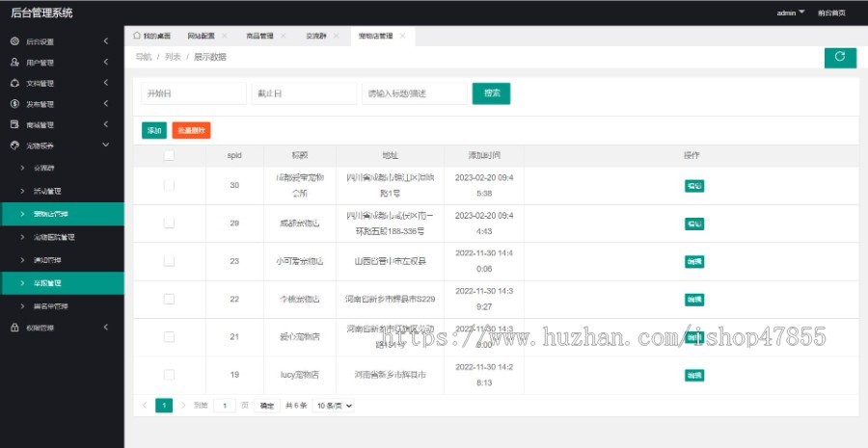Click 编辑 for spid 30 row
The image size is (868, 448).
pyautogui.click(x=694, y=186)
